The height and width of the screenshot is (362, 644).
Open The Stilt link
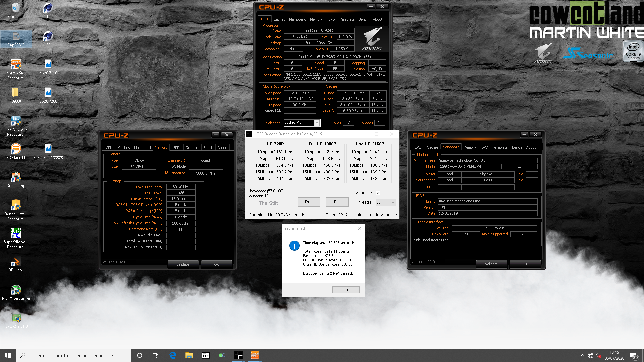click(268, 203)
